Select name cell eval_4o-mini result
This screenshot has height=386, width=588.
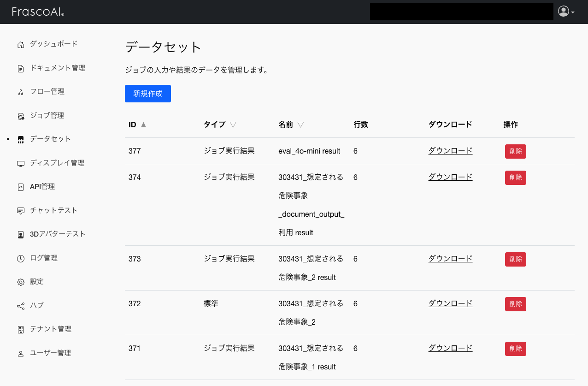pyautogui.click(x=309, y=151)
